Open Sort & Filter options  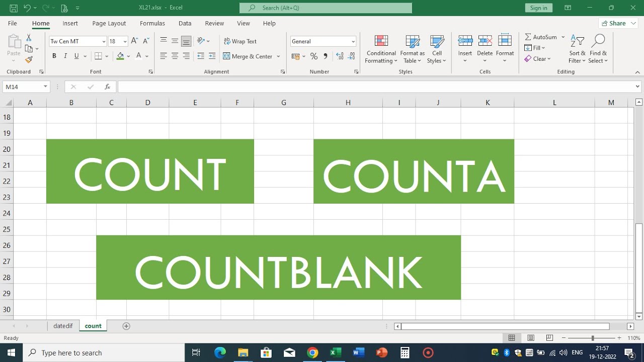click(x=577, y=49)
